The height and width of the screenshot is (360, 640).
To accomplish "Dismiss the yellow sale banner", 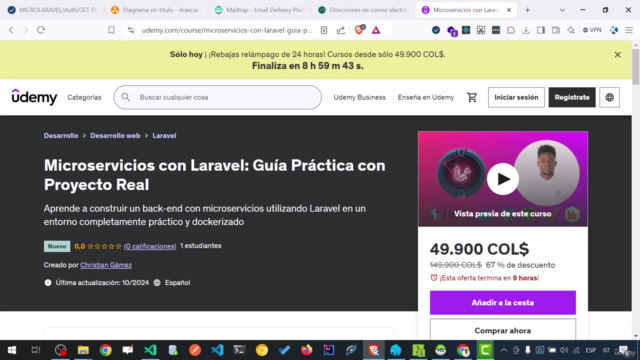I will point(618,55).
